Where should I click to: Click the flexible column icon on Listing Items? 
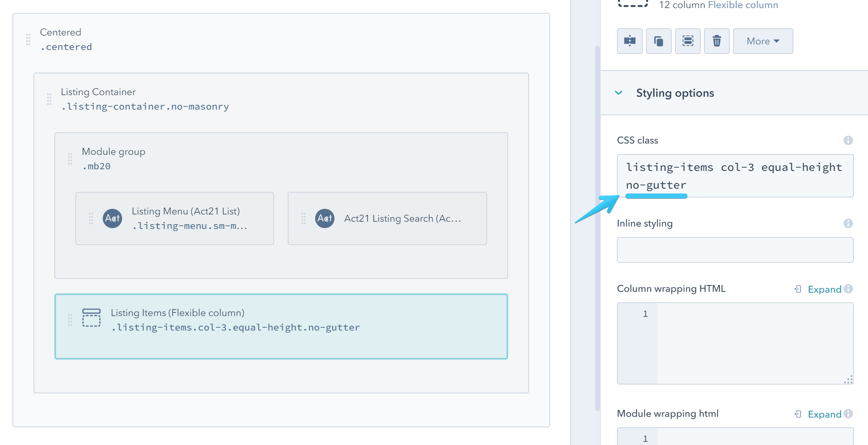pos(91,318)
